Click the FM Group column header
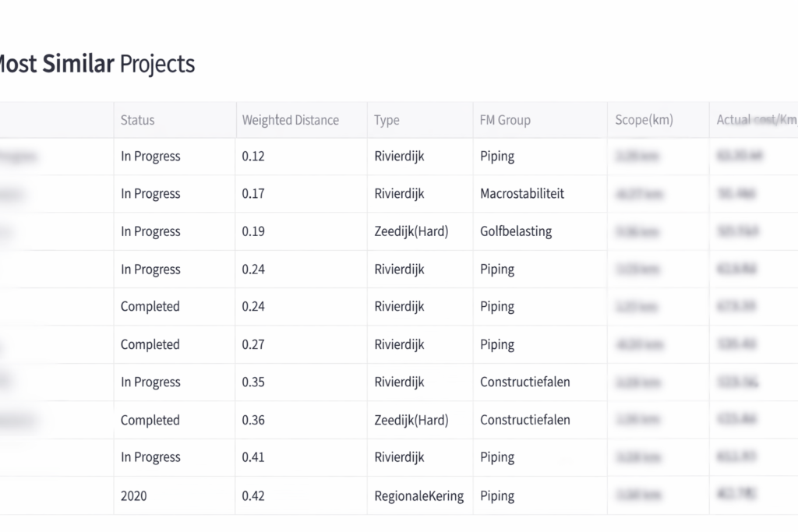This screenshot has height=532, width=798. coord(505,120)
